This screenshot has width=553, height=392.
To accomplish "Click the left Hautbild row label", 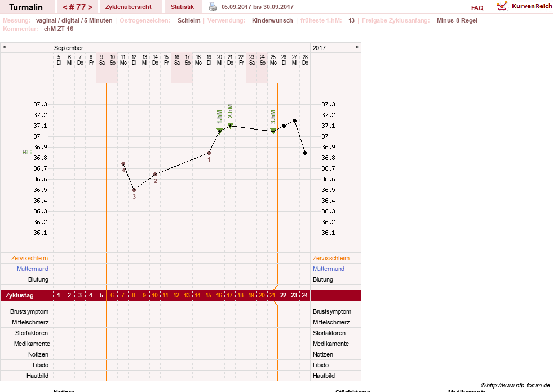I will click(x=37, y=376).
